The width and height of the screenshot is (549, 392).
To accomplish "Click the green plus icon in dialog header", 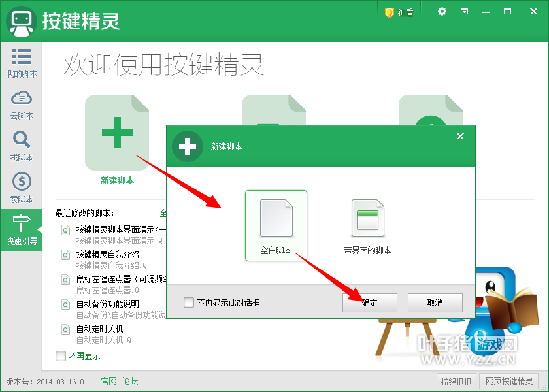I will (x=188, y=146).
